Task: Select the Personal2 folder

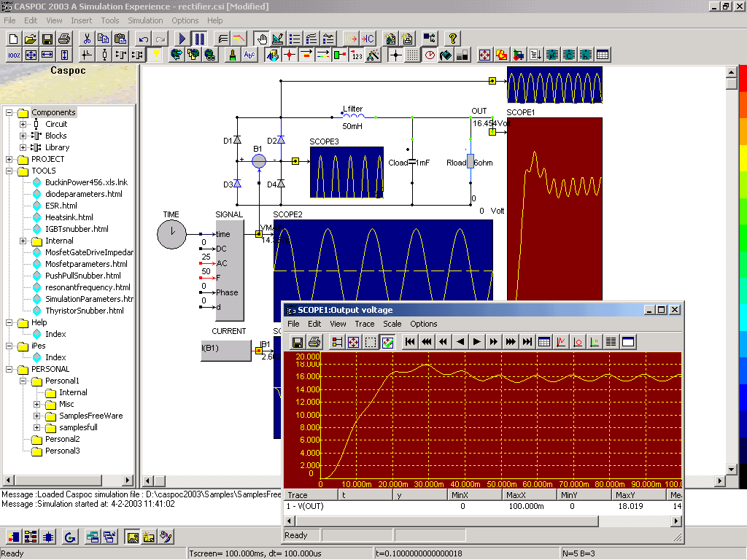Action: [63, 439]
